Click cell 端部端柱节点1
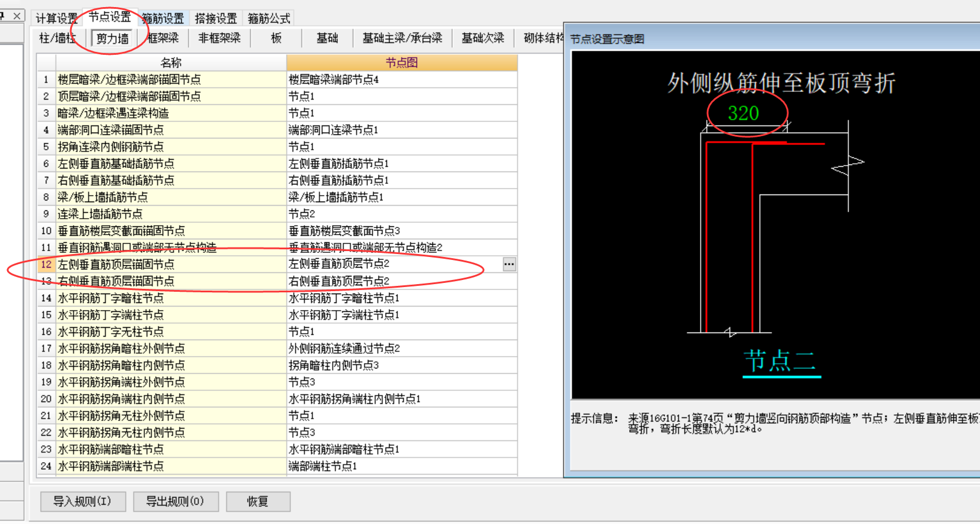The width and height of the screenshot is (980, 524). 402,466
